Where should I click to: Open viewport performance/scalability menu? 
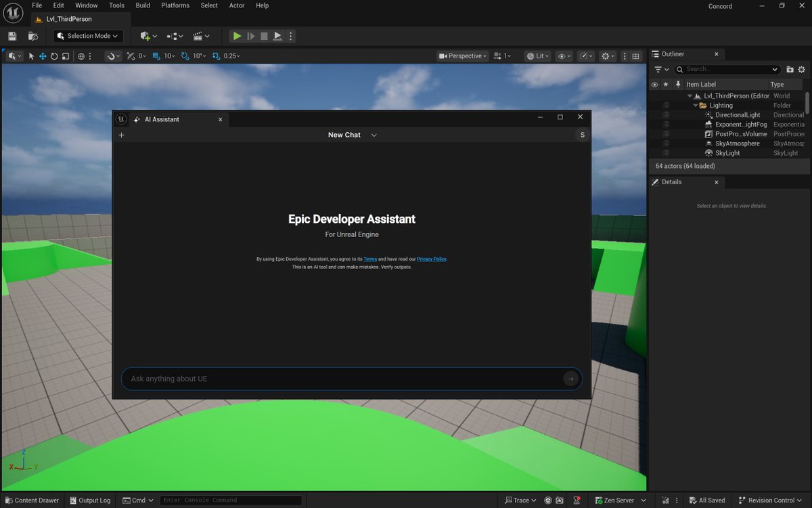click(586, 56)
